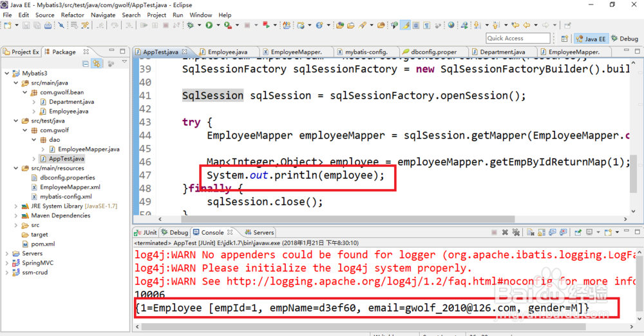
Task: Toggle Block Selection Mode icon
Action: click(x=416, y=26)
